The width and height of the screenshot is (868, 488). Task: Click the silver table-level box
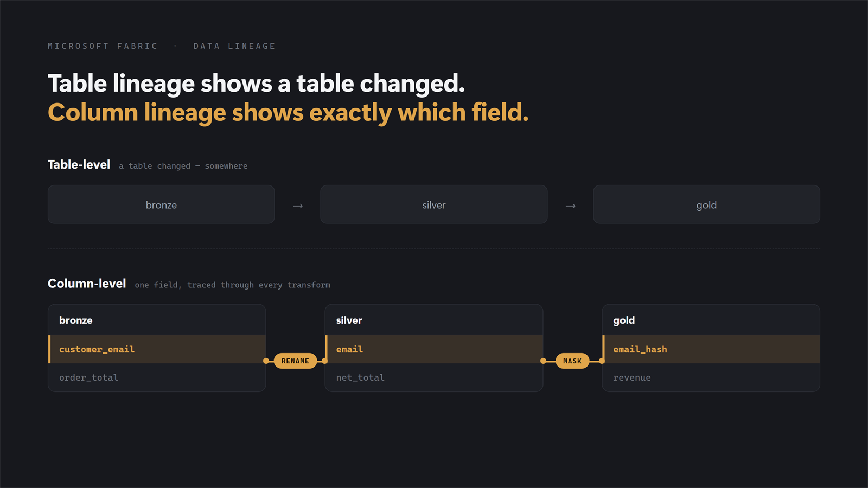(434, 204)
